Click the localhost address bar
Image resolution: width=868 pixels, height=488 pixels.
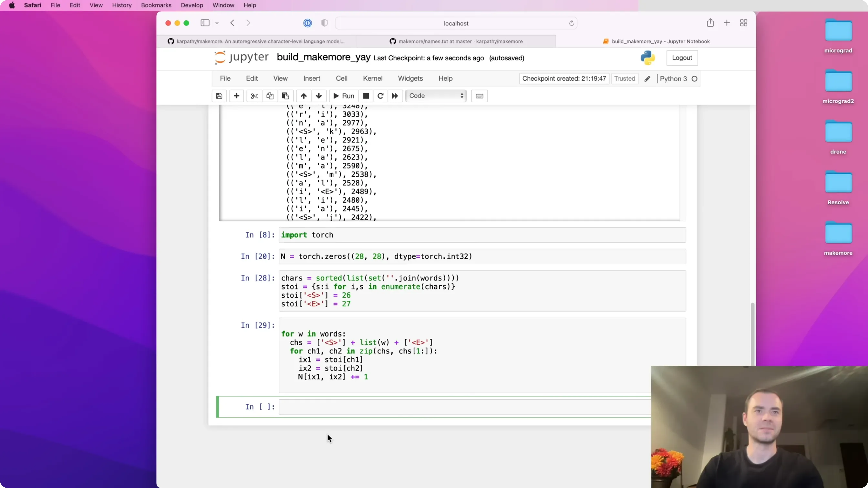coord(456,23)
